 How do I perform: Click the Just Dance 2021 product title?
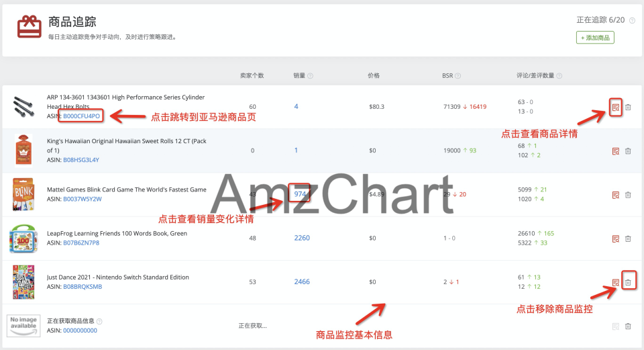coord(118,277)
